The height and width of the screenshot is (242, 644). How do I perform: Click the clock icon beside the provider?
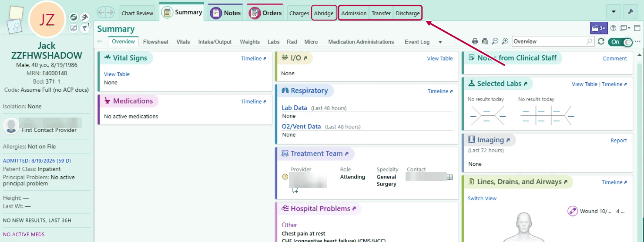point(285,177)
